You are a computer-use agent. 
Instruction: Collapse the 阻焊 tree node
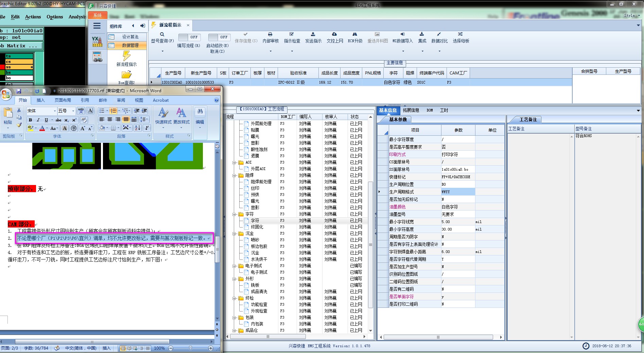click(x=234, y=175)
